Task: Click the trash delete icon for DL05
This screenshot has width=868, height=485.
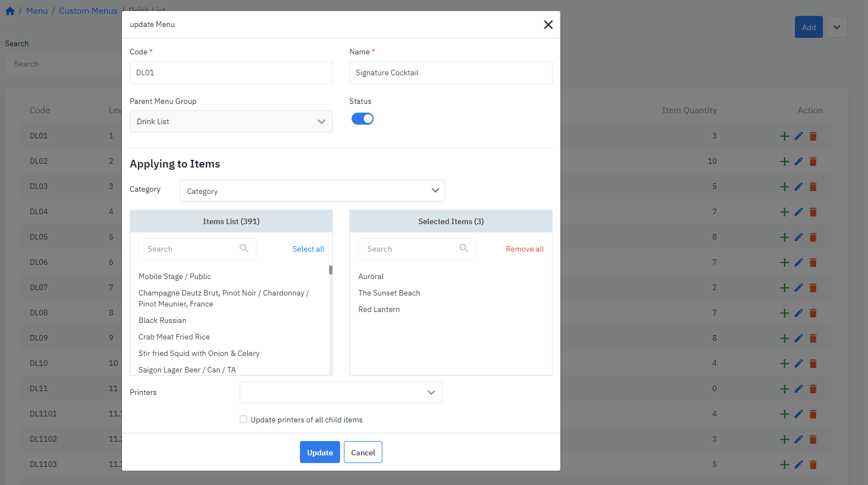Action: [813, 237]
